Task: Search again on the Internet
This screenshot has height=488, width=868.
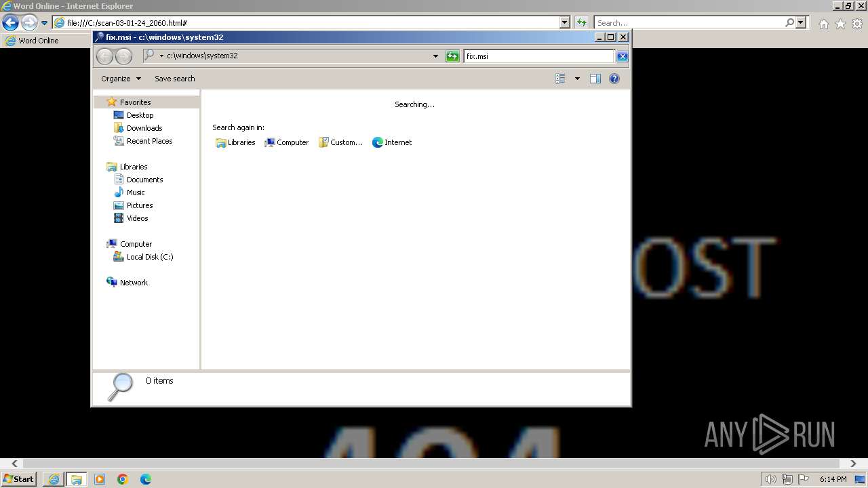Action: pos(392,142)
